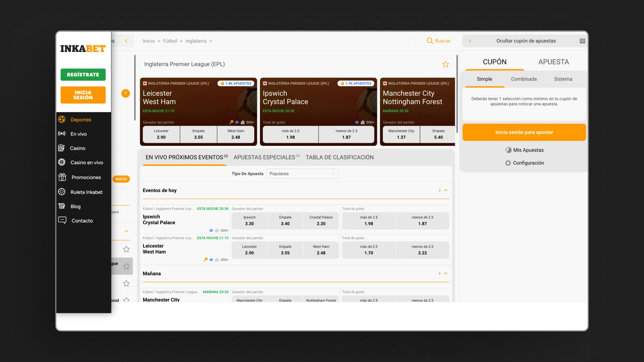Select menos de 2.5 at 2.22
Image resolution: width=644 pixels, height=362 pixels.
(x=422, y=250)
